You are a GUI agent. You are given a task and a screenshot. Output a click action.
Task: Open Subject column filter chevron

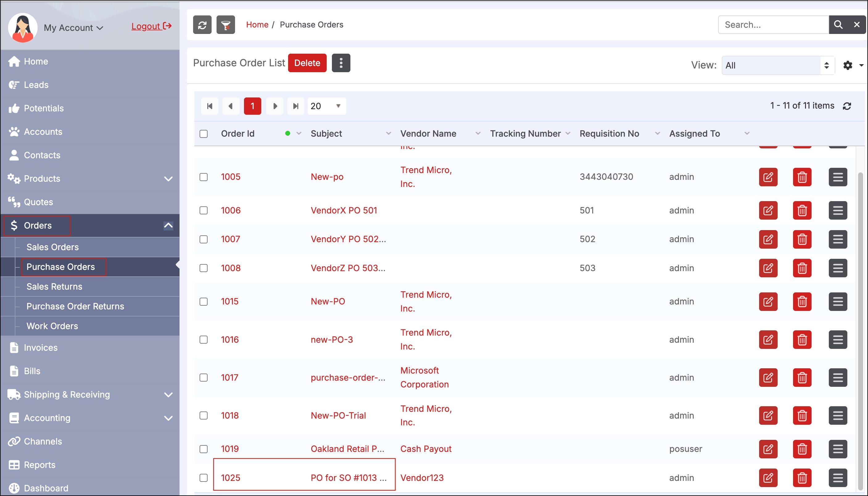[x=388, y=134]
